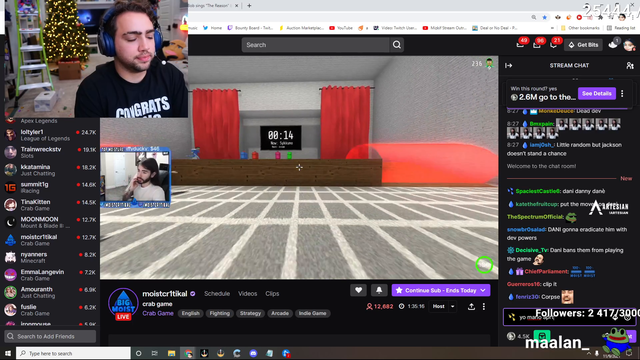Open moistcr1tikal channel in sidebar

click(50, 240)
